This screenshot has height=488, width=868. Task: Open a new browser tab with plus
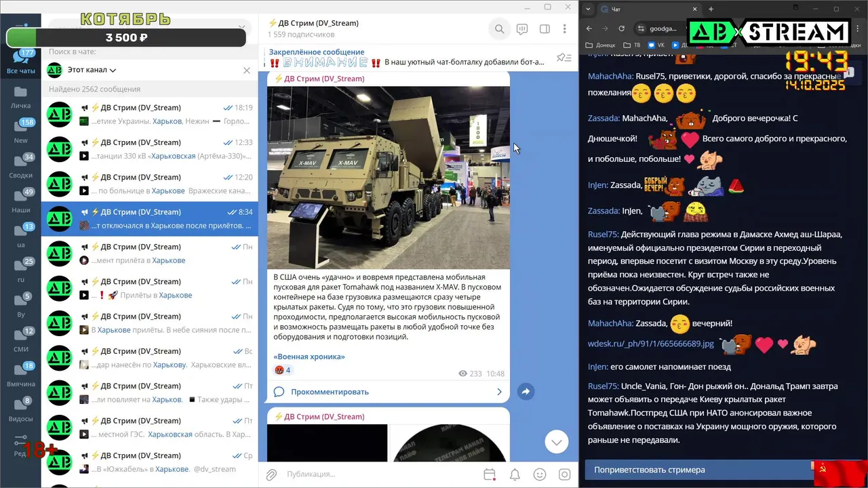(x=711, y=9)
